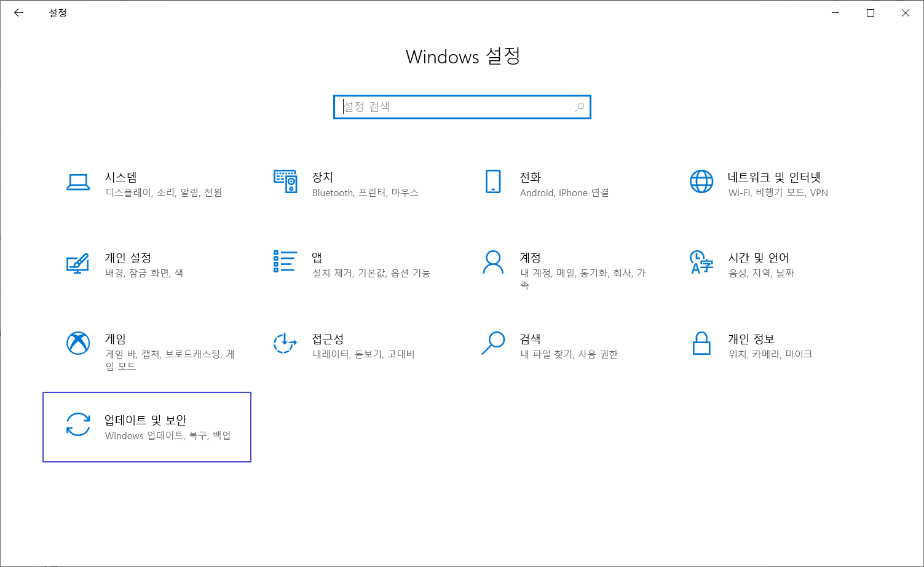Open the 게임 Xbox icon
Image resolution: width=924 pixels, height=567 pixels.
click(x=78, y=343)
